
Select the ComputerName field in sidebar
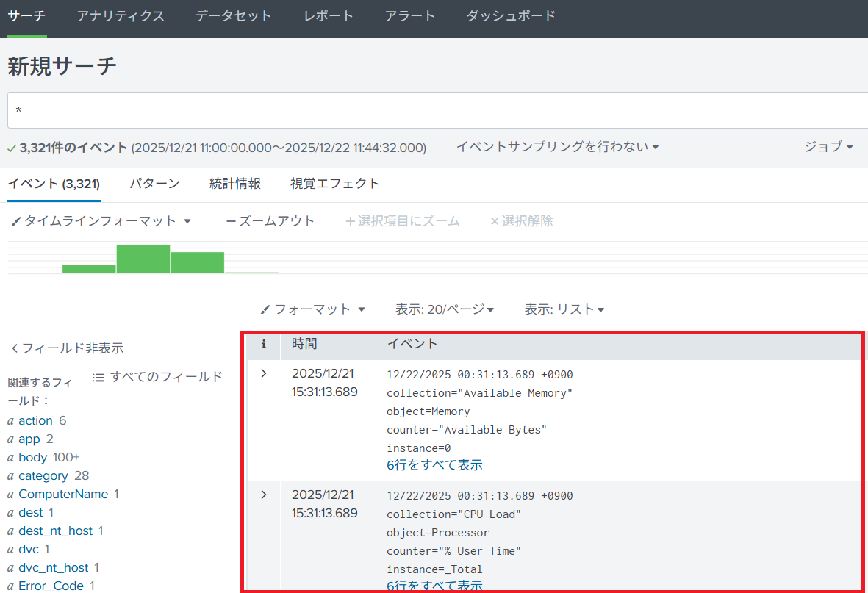(63, 495)
